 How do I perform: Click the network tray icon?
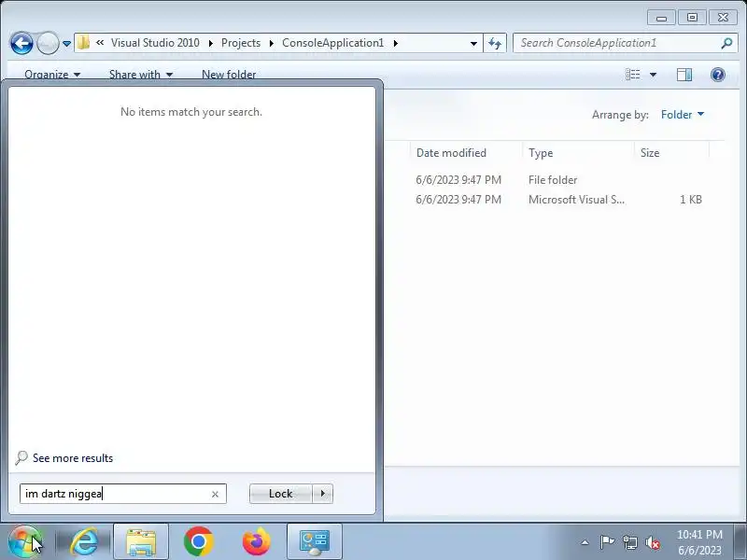point(629,542)
